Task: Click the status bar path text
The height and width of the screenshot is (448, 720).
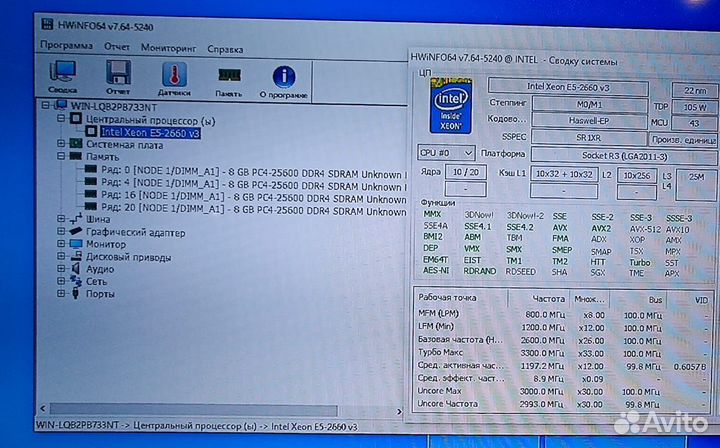Action: tap(197, 426)
